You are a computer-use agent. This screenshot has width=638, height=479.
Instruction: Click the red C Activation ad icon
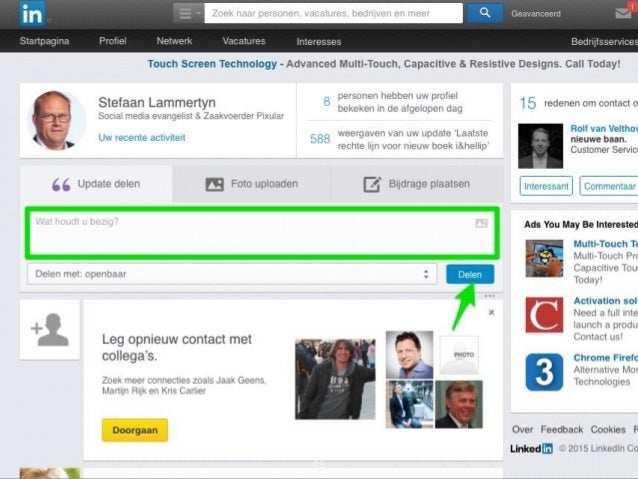[x=544, y=315]
